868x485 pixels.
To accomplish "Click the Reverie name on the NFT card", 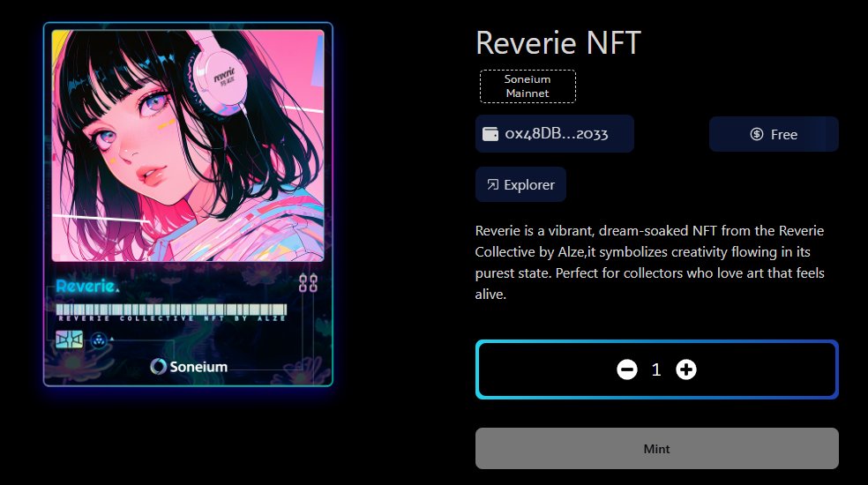I will pos(87,287).
